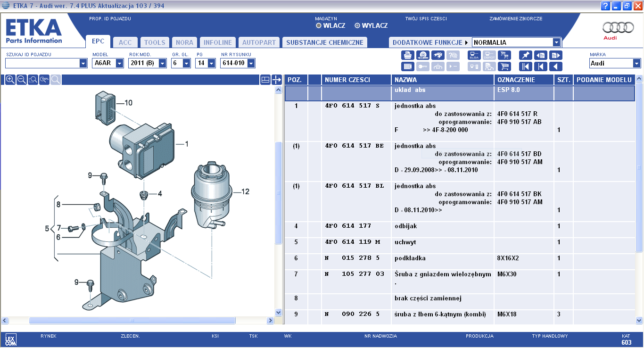Click the pushpin icon
644x348 pixels.
pyautogui.click(x=526, y=55)
